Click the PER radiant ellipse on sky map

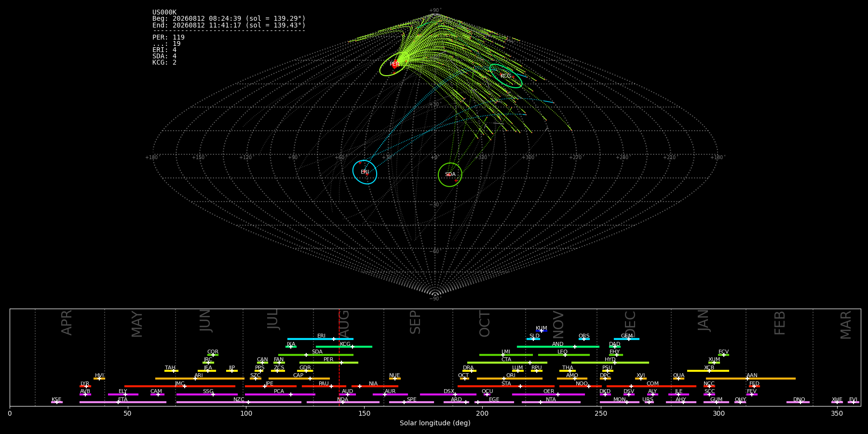point(394,64)
